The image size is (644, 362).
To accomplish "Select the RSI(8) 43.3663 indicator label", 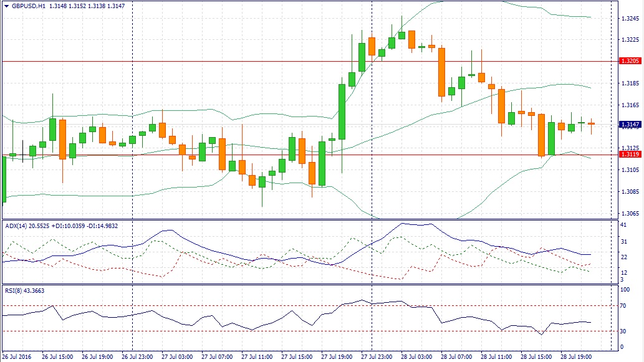I will [25, 290].
